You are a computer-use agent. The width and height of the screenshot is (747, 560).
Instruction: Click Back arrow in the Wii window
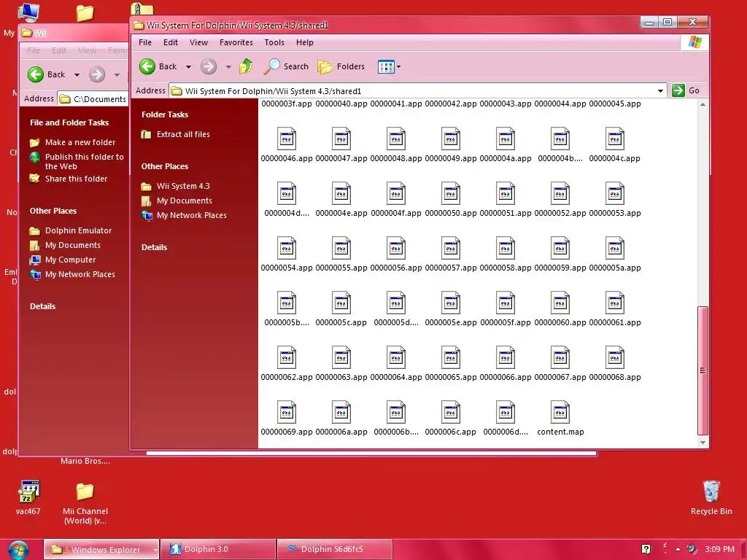(36, 74)
